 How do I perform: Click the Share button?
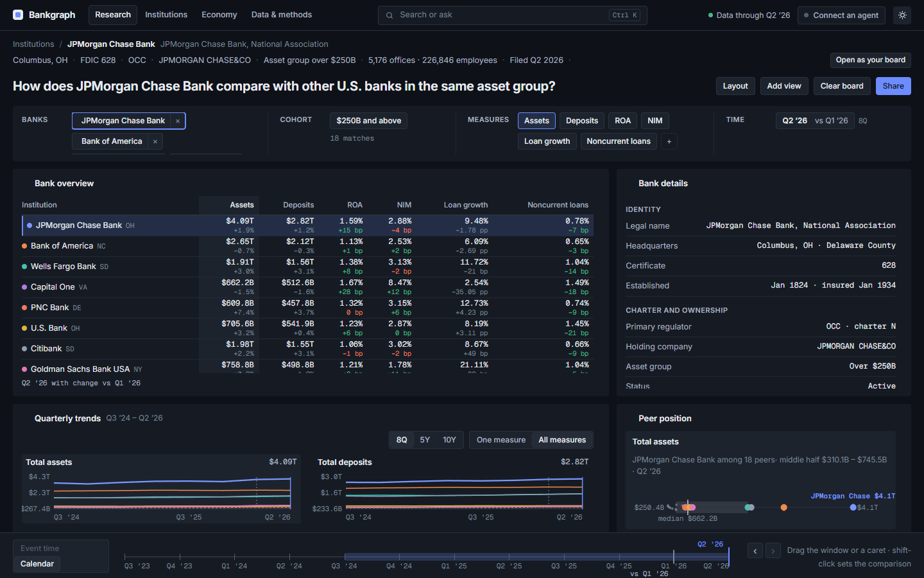click(893, 86)
